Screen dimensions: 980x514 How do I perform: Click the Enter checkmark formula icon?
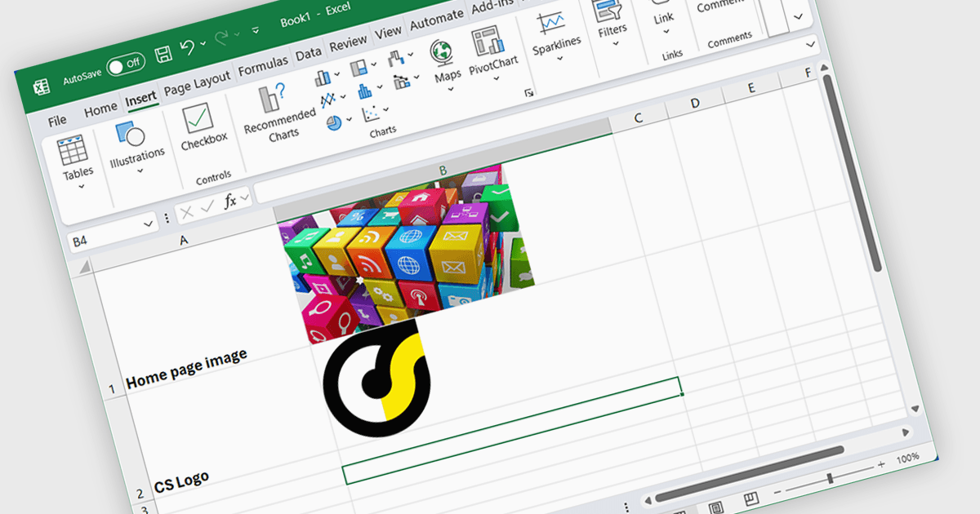207,206
